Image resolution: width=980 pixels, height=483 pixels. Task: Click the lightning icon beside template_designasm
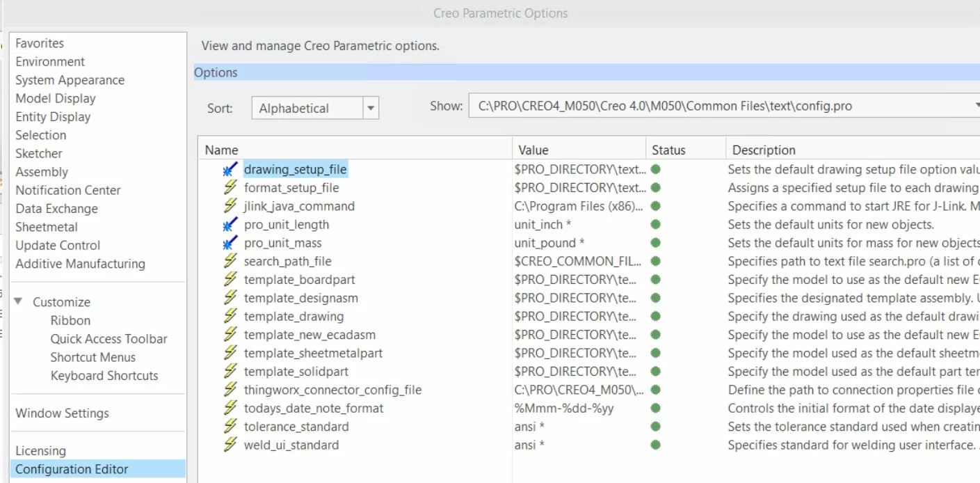click(x=230, y=298)
